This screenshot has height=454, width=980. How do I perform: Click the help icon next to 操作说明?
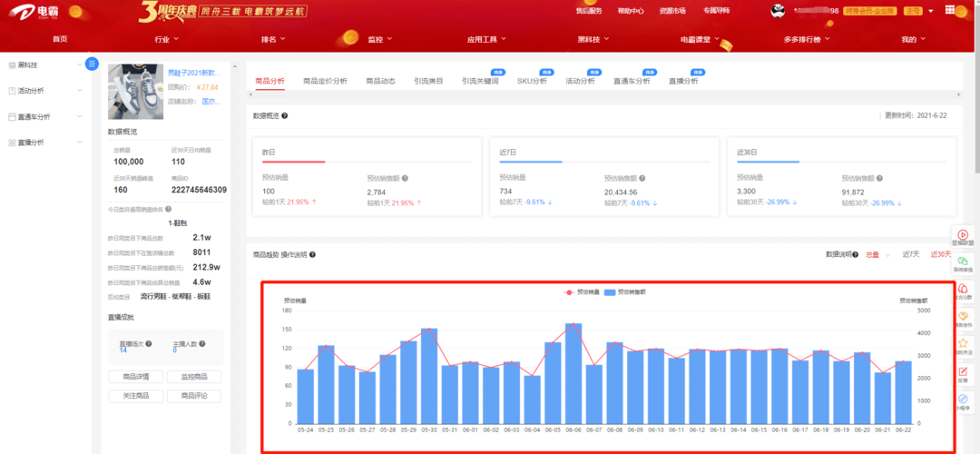click(x=312, y=254)
